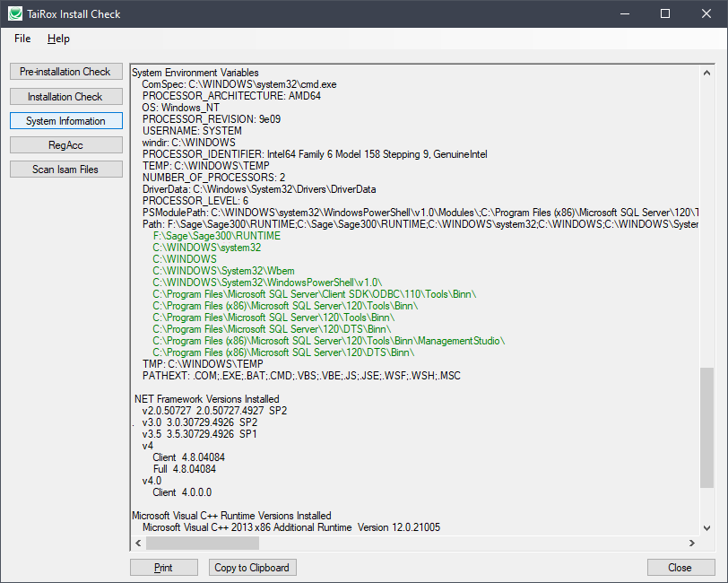Screen dimensions: 728x583
Task: Maximize the TaiRox Install Check window
Action: click(665, 14)
